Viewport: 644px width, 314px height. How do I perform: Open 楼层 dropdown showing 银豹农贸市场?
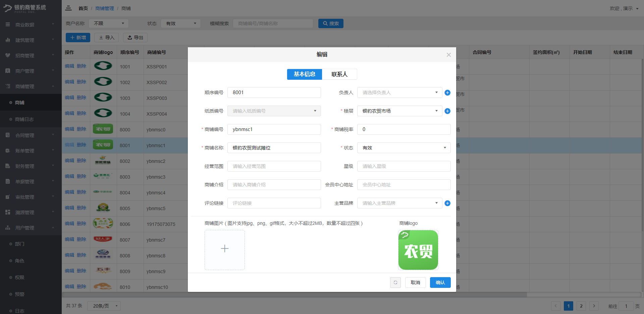(399, 111)
